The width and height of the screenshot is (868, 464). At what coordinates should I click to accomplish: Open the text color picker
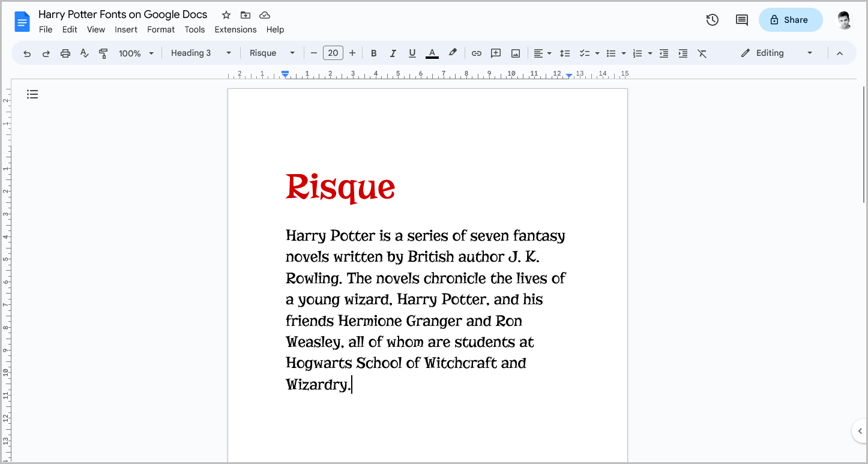[432, 53]
